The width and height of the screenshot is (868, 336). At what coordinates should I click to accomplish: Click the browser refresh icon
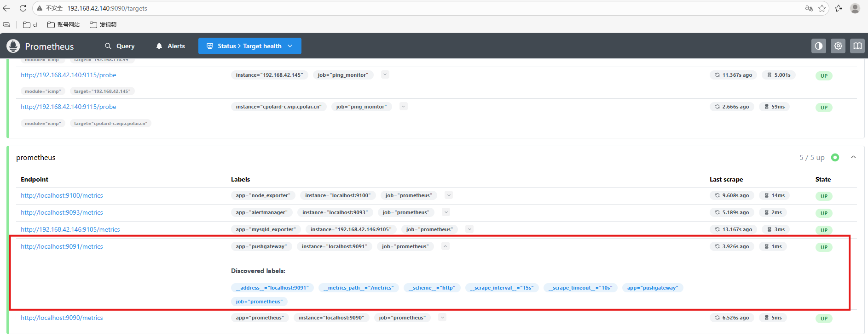23,8
